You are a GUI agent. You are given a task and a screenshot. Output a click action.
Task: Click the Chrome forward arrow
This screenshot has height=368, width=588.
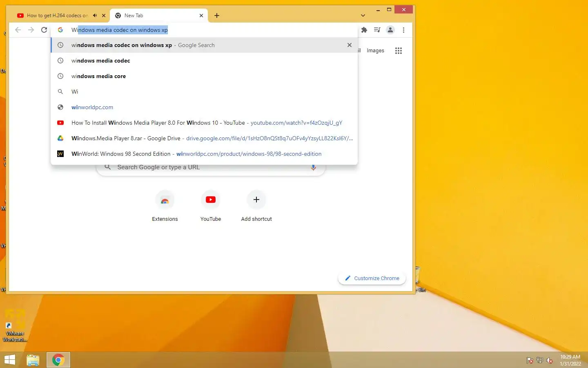31,30
